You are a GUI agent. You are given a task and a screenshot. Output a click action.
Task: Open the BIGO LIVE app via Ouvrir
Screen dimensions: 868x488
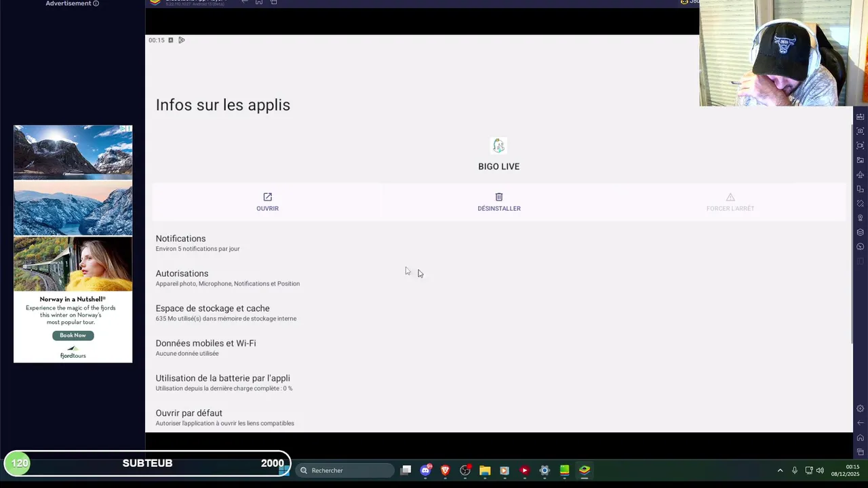[267, 202]
